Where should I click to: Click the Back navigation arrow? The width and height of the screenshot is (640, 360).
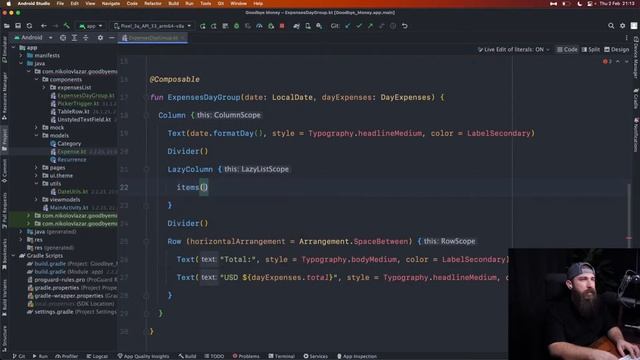click(44, 26)
